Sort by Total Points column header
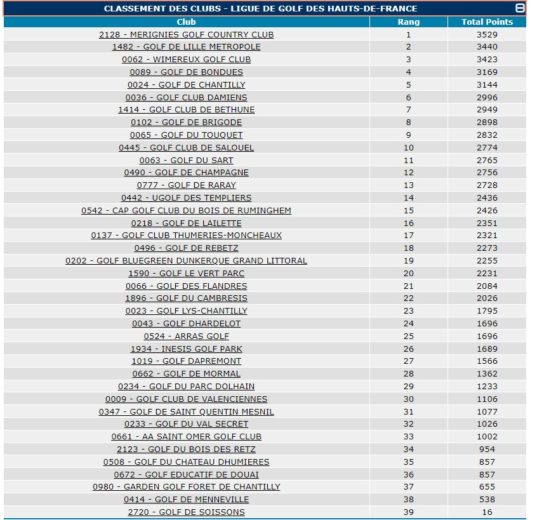The height and width of the screenshot is (520, 537). 487,22
